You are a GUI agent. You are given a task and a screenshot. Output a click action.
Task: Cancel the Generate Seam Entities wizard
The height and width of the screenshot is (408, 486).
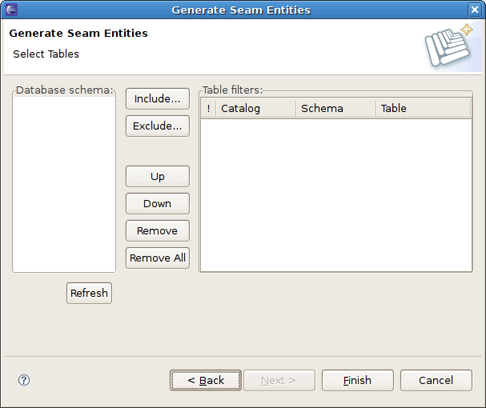click(436, 380)
